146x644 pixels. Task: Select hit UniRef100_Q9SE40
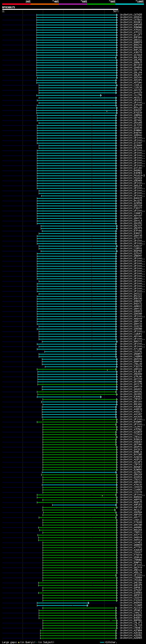click(131, 17)
